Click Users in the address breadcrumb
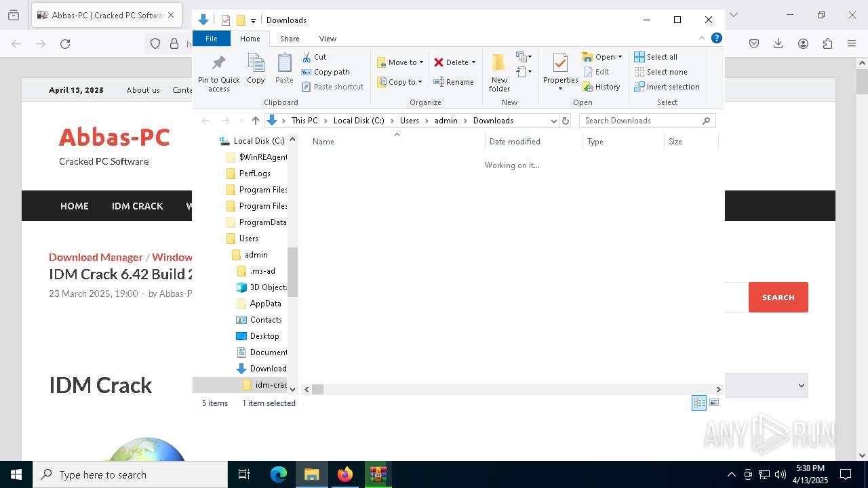This screenshot has width=868, height=488. [x=410, y=121]
